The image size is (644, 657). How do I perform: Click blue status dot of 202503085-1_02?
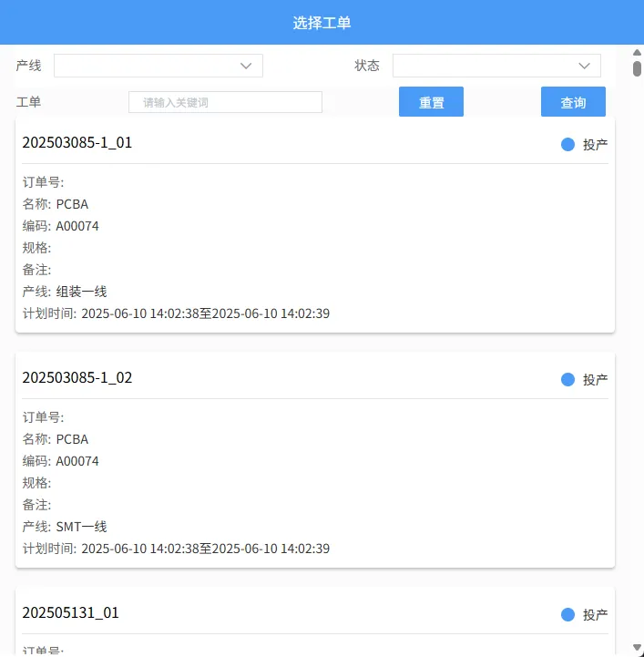568,379
